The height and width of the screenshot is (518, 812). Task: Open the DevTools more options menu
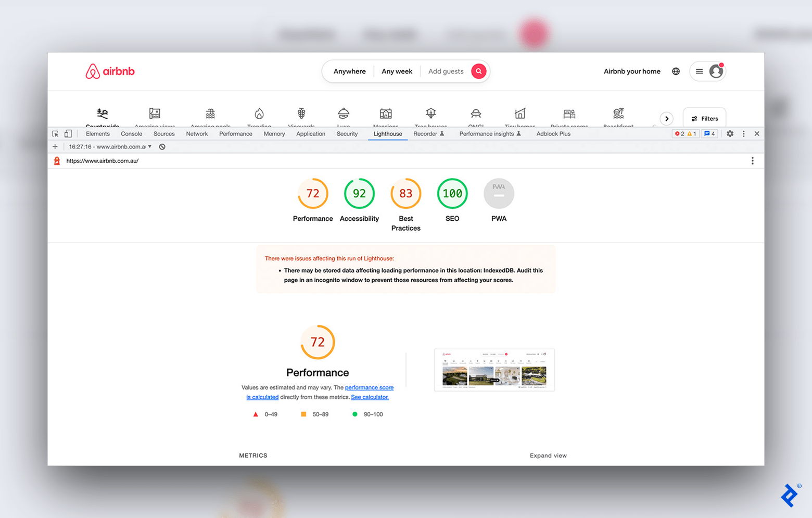(x=743, y=133)
